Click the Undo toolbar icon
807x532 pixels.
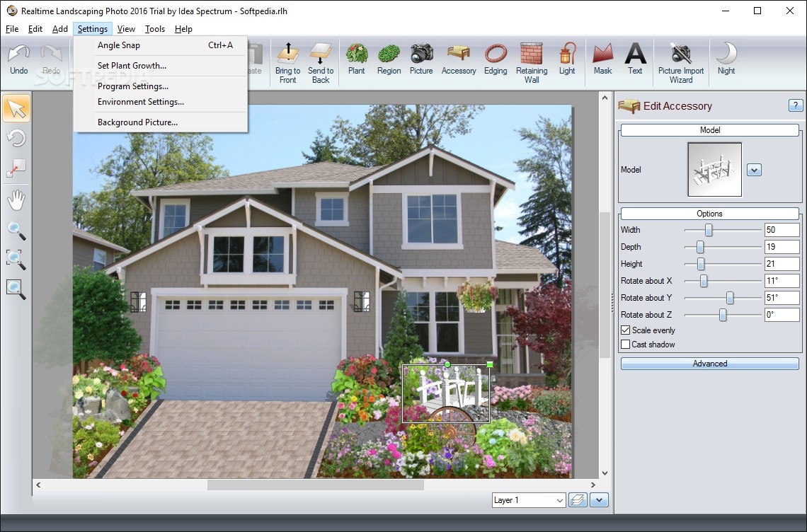pos(19,59)
